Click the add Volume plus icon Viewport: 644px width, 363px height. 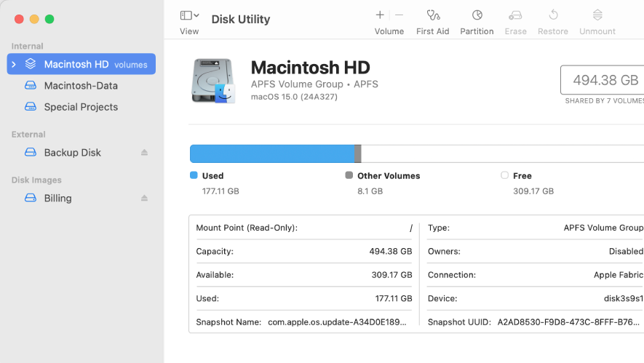pyautogui.click(x=380, y=15)
